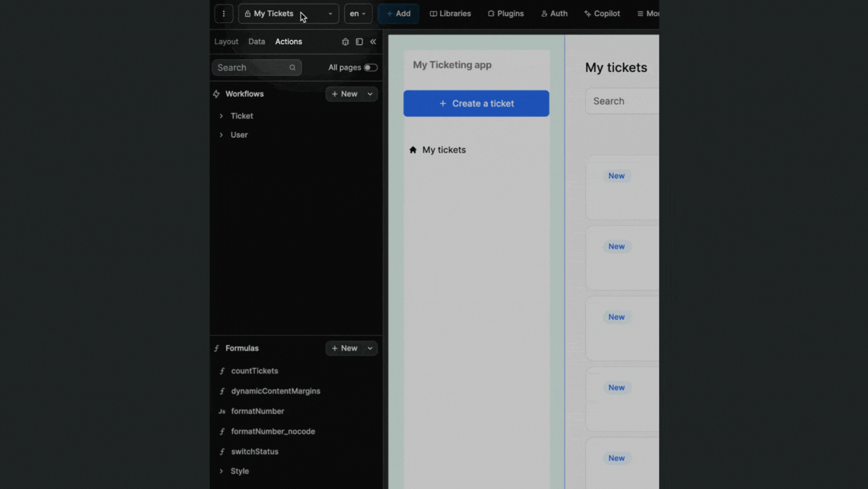
Task: Launch the Copilot assistant
Action: (x=601, y=13)
